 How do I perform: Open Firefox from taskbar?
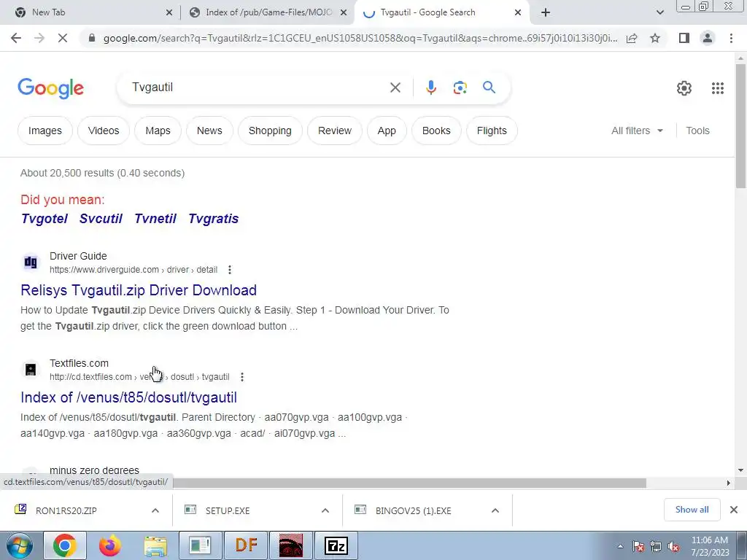(109, 545)
